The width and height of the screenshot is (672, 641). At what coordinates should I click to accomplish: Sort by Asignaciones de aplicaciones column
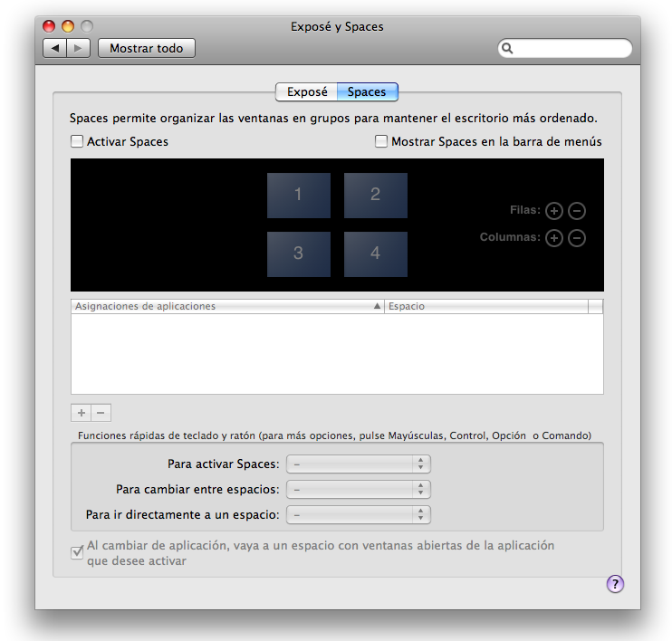(227, 306)
